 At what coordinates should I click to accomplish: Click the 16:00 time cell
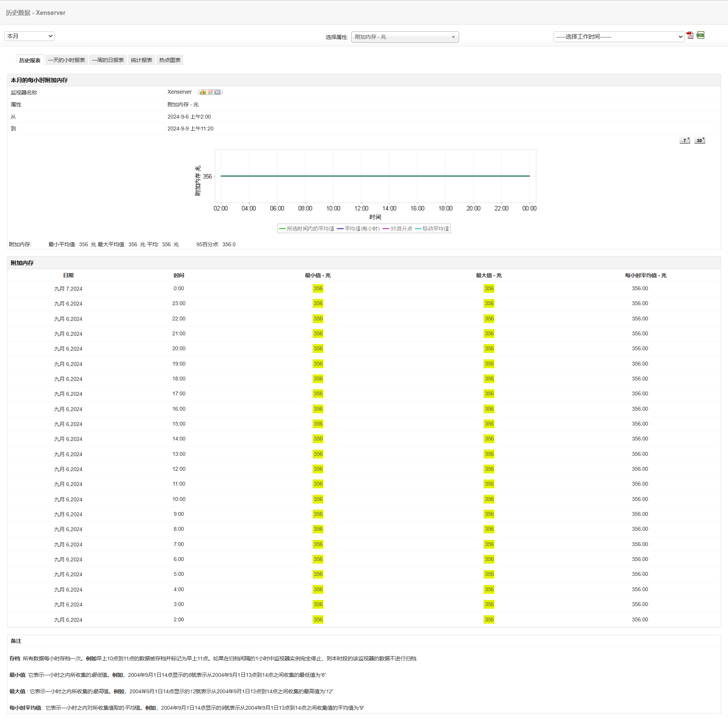pyautogui.click(x=179, y=409)
